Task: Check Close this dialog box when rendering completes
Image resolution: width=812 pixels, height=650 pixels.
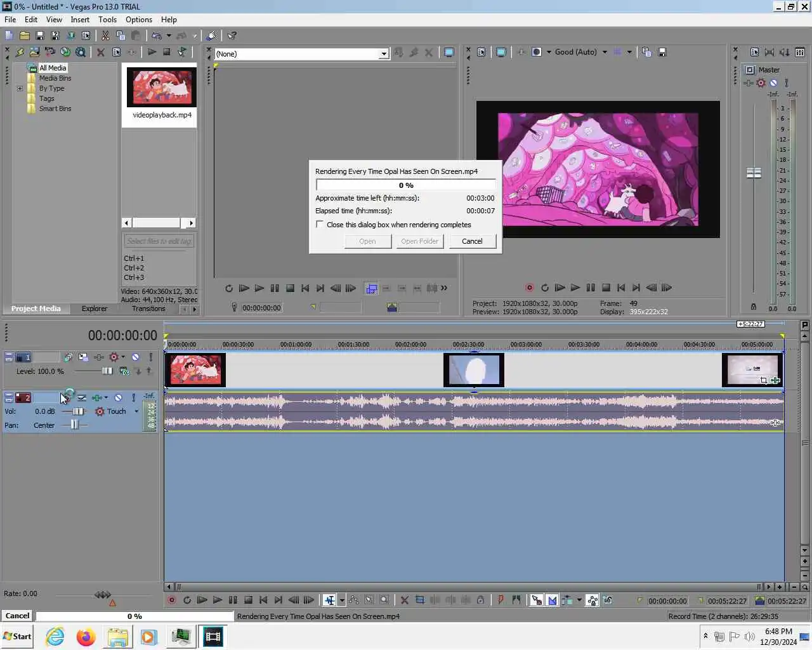Action: pyautogui.click(x=320, y=225)
